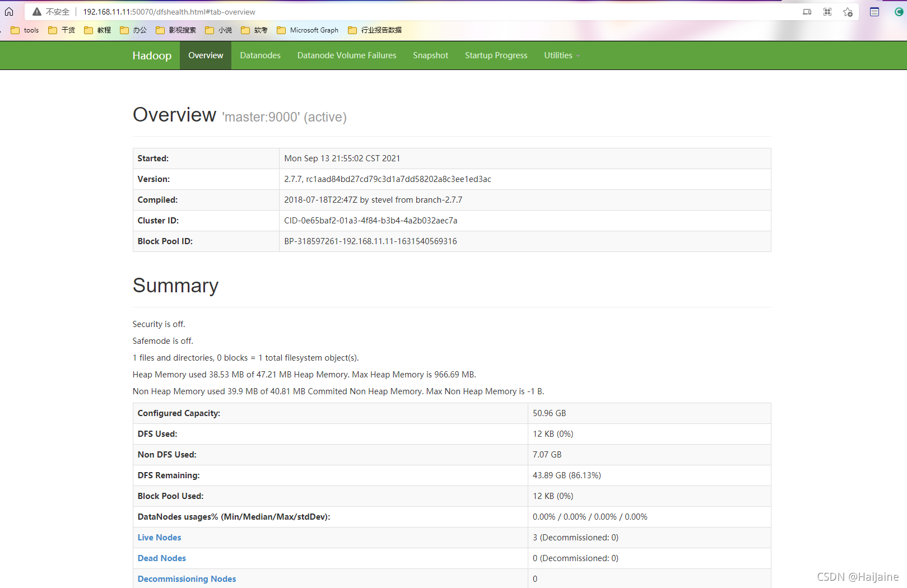Screen dimensions: 907x588
Task: Select the Version value starting with 2.7.7
Action: click(x=387, y=179)
